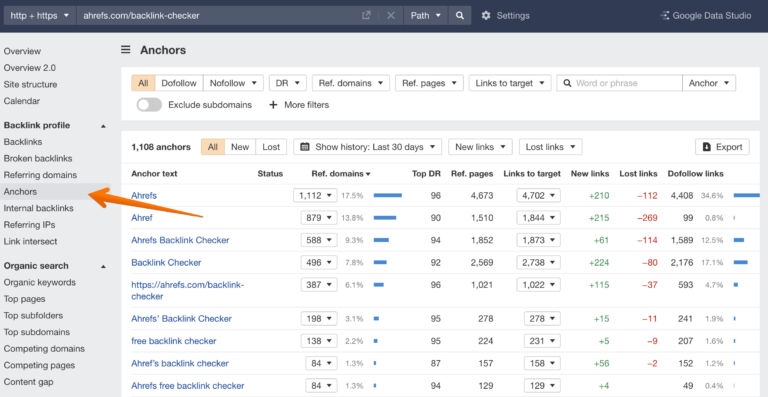Click the plus icon for More filters

point(273,105)
